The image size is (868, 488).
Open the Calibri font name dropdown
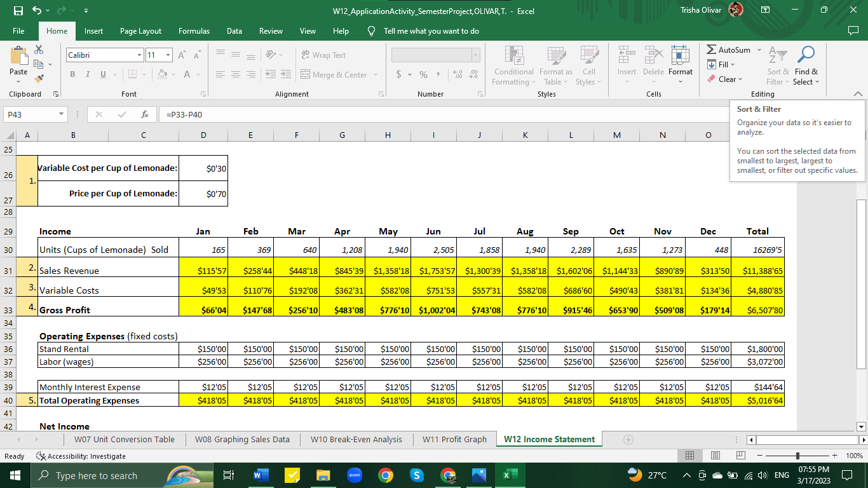[139, 55]
